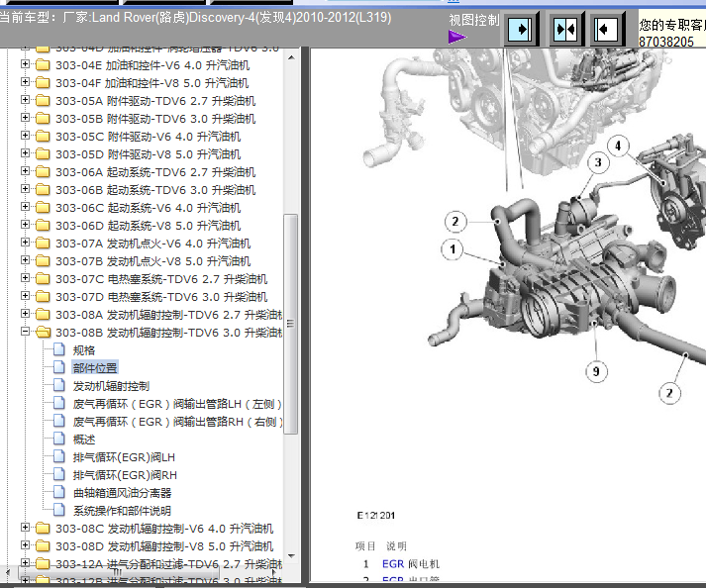Expand the 303-05B 附件驱动-TDV6 3.0 folder

[25, 118]
